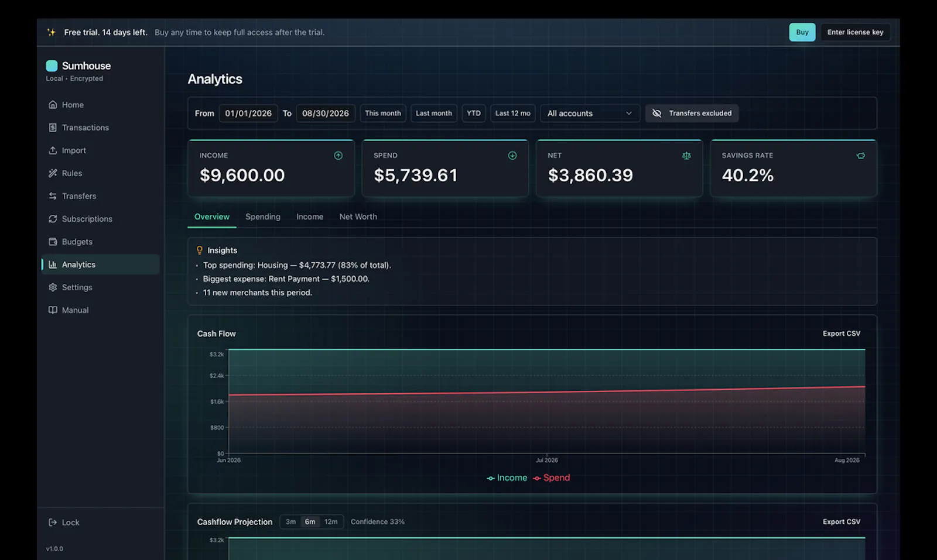Apply This month date preset

click(383, 114)
